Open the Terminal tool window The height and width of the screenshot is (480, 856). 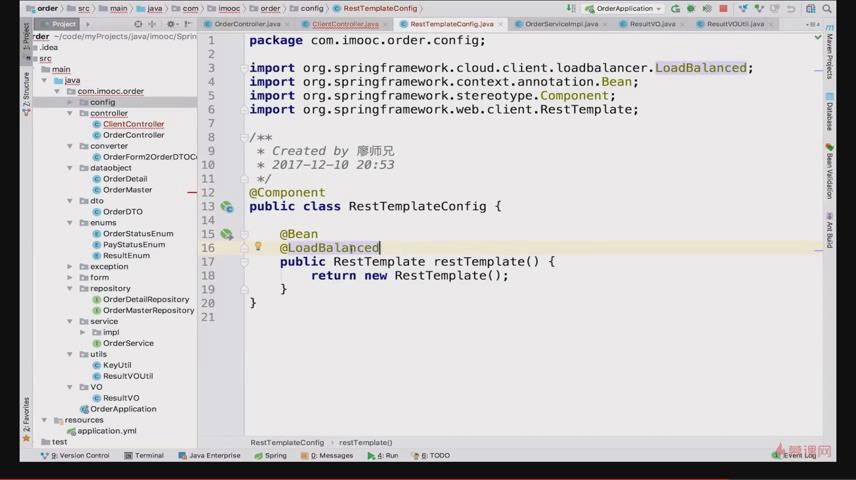pyautogui.click(x=144, y=455)
